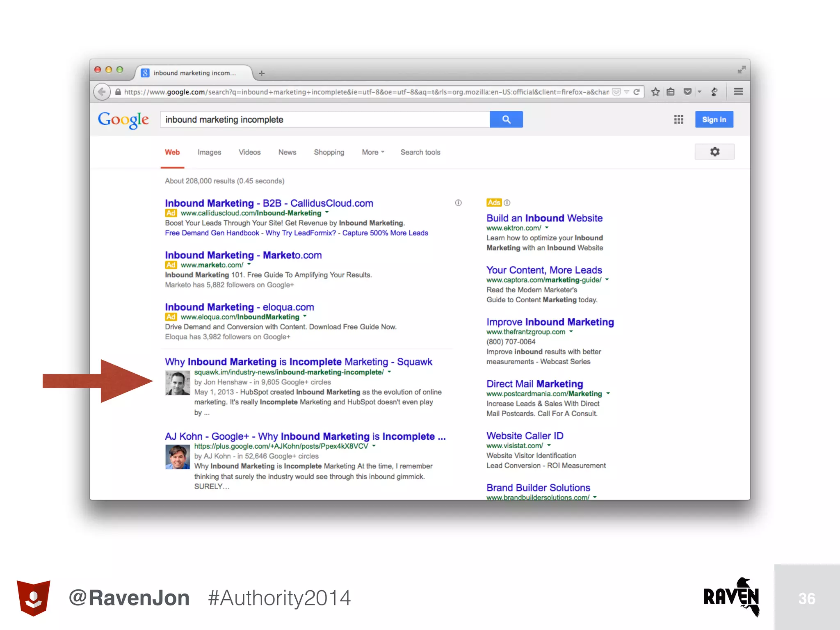The height and width of the screenshot is (630, 840).
Task: Click in the Google search query field
Action: (x=325, y=119)
